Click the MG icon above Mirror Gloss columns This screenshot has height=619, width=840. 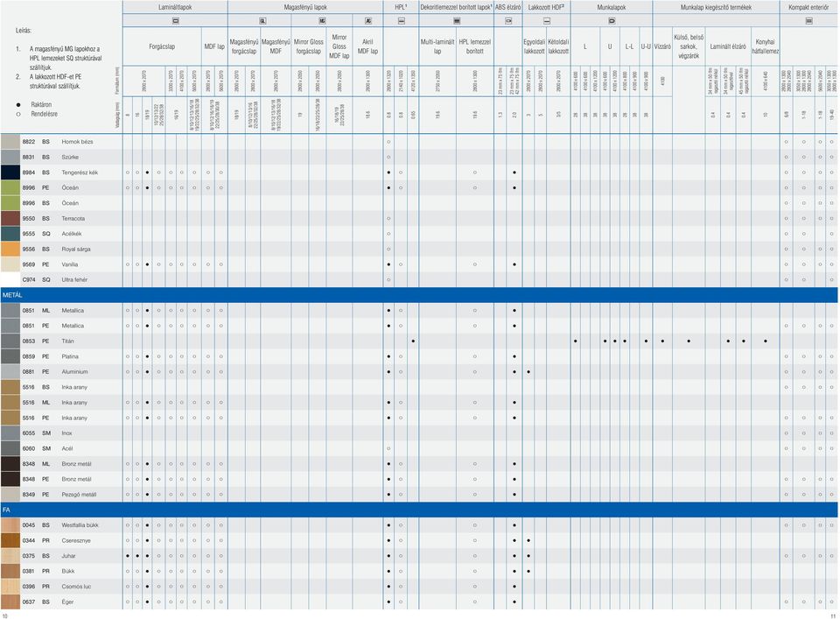click(322, 21)
